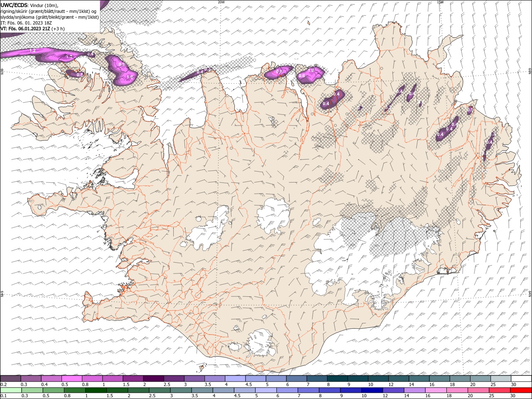Pick the top scale darkest purple swatch at 2
Viewport: 532px width, 399px height.
pyautogui.click(x=153, y=379)
